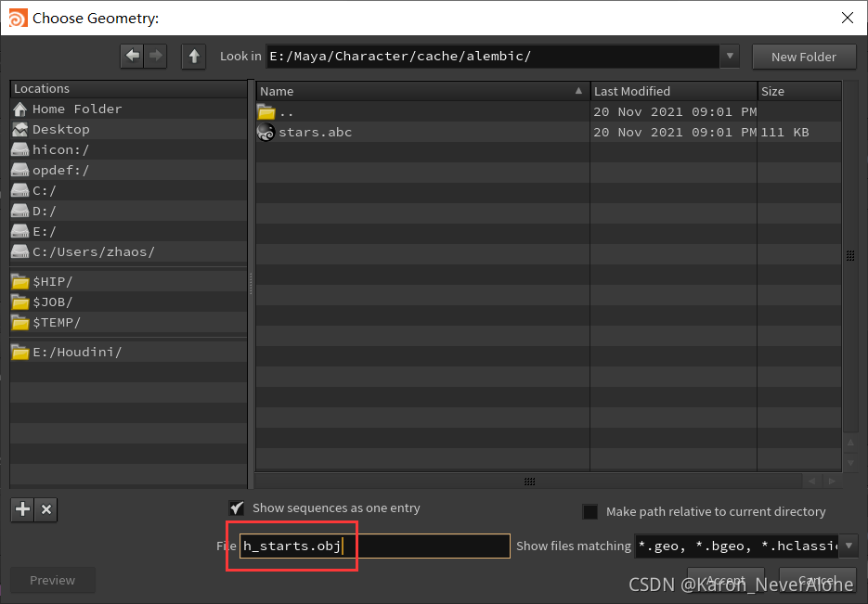Screen dimensions: 868x604
Task: Click the Cancel button
Action: 818,580
